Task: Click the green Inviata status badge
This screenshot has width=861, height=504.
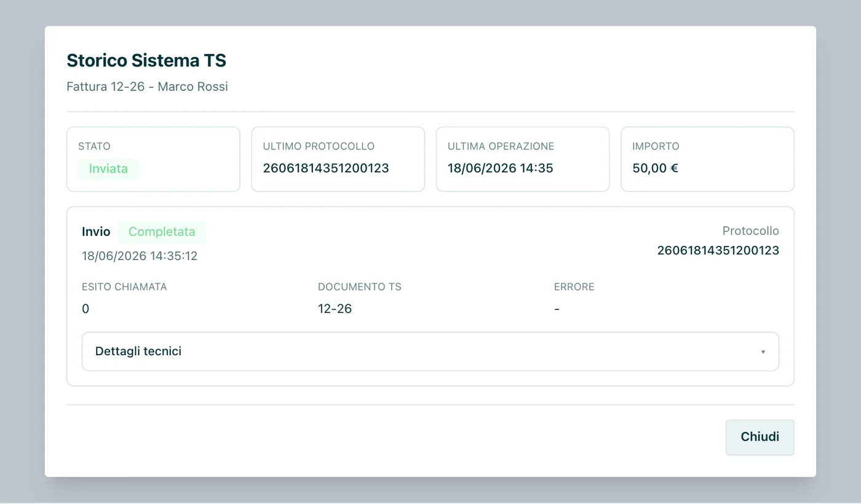Action: coord(108,169)
